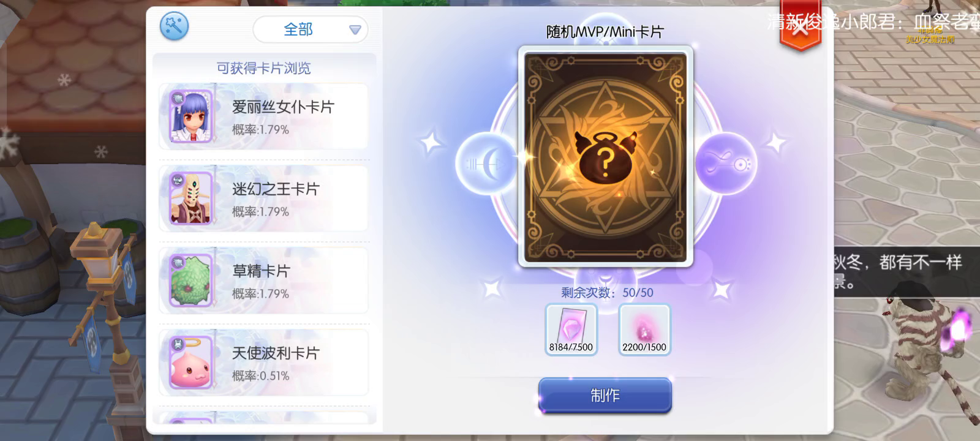This screenshot has width=980, height=441.
Task: Click the magic wand icon at top left
Action: (175, 27)
